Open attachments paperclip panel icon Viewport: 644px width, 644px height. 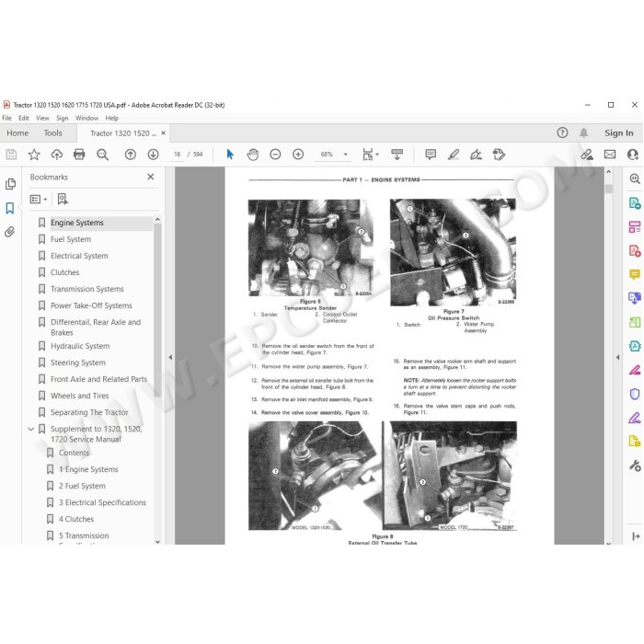click(10, 232)
